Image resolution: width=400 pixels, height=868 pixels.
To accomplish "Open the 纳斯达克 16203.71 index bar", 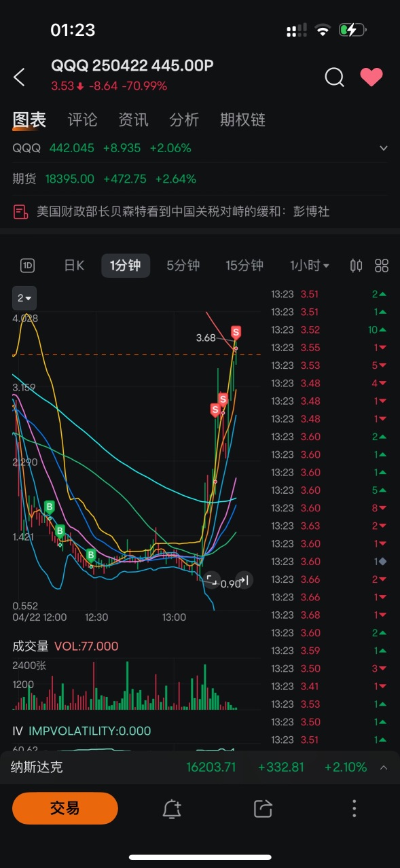I will tap(200, 767).
